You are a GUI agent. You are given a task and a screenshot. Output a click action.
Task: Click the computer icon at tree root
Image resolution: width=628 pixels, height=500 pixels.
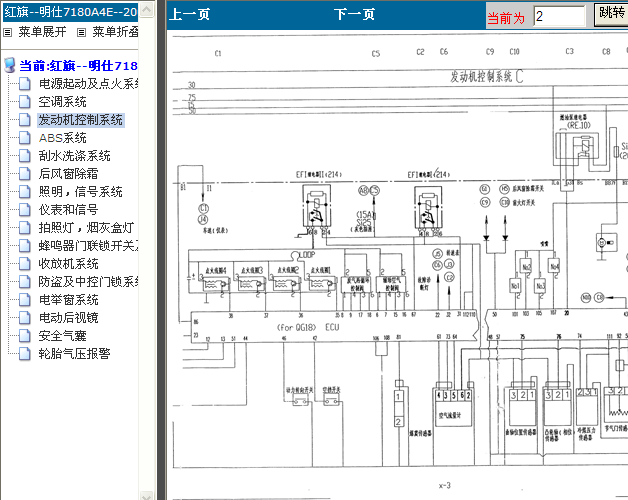[10, 65]
